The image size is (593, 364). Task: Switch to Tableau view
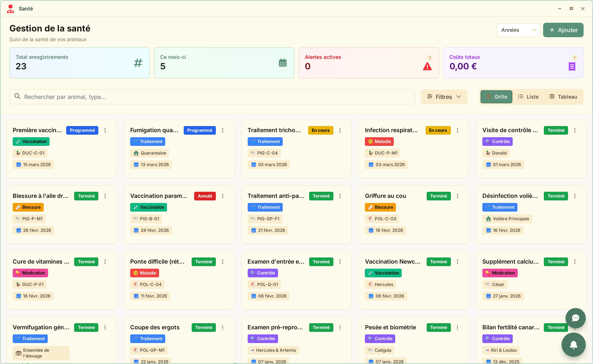point(563,97)
